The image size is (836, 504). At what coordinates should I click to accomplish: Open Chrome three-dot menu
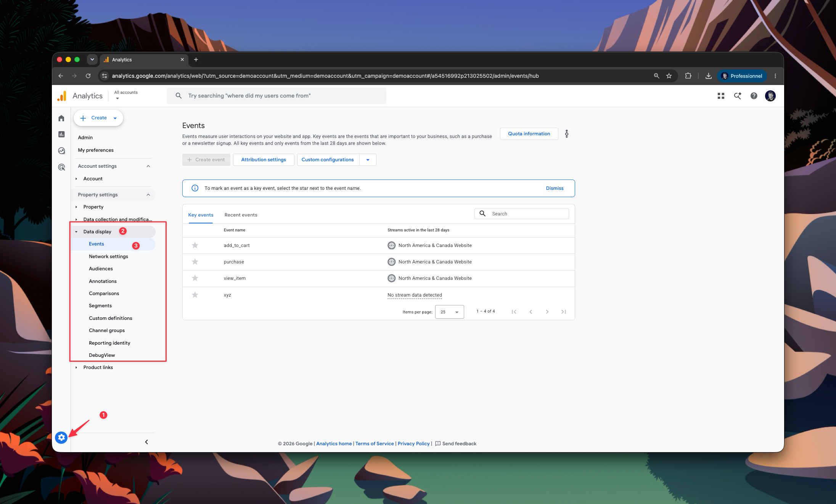click(x=775, y=76)
